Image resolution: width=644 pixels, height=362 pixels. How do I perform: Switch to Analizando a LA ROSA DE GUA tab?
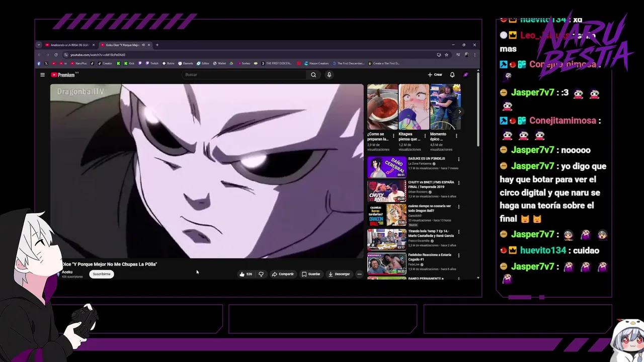pos(69,45)
